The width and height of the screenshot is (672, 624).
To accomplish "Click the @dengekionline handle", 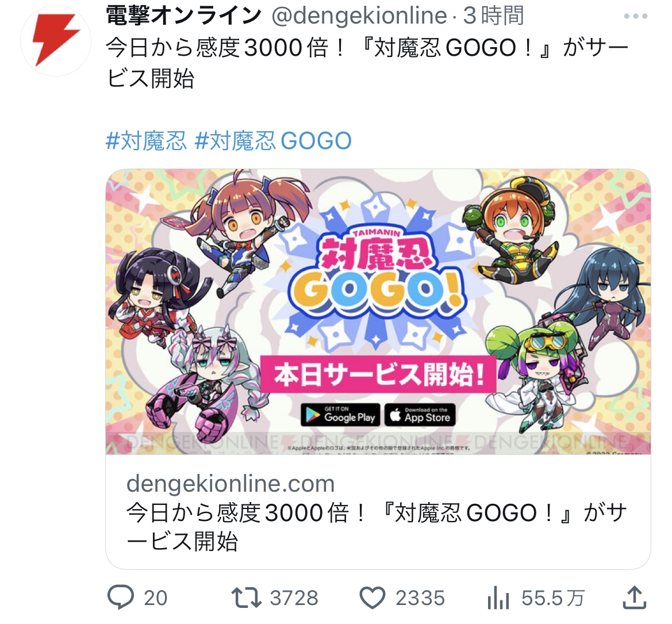I will coord(359,16).
